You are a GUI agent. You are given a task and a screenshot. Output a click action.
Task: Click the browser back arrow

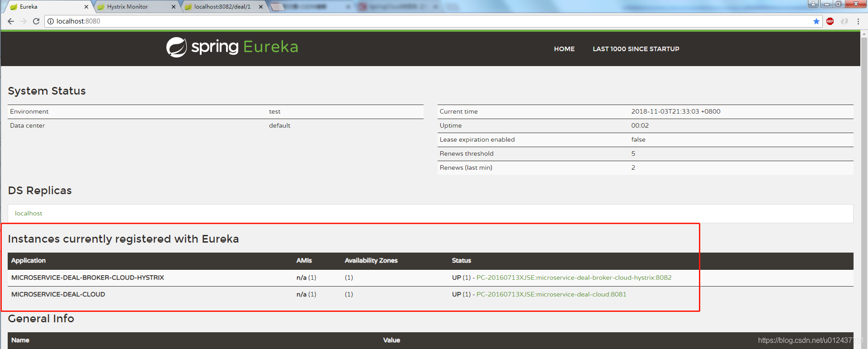tap(11, 21)
